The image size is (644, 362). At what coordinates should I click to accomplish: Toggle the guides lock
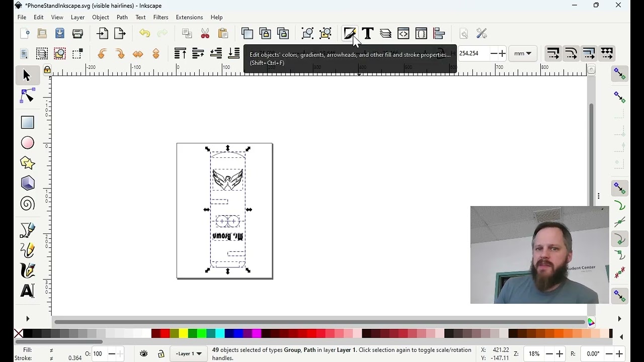pos(47,70)
